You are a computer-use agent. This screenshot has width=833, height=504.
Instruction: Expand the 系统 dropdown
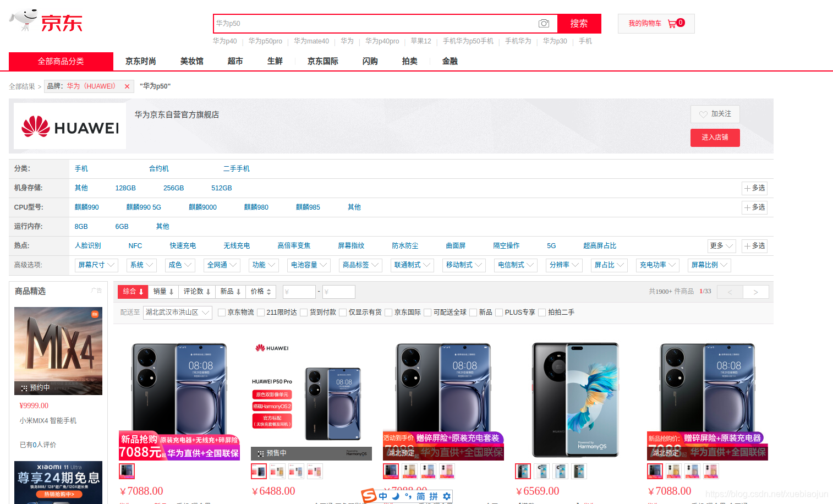(x=141, y=265)
